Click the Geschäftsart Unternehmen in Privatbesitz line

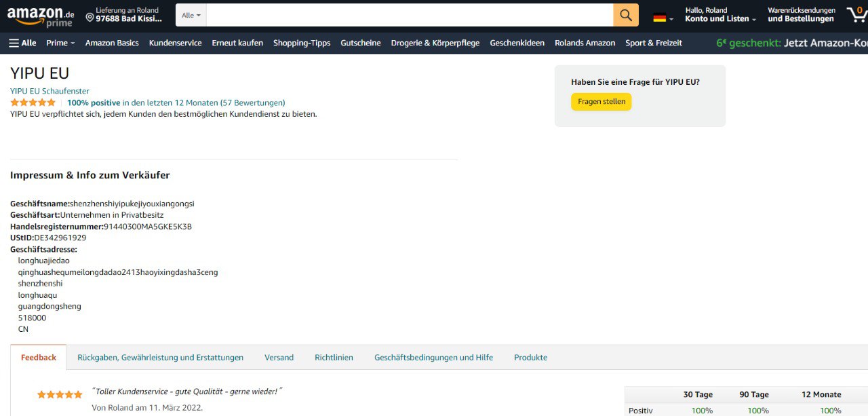[87, 215]
